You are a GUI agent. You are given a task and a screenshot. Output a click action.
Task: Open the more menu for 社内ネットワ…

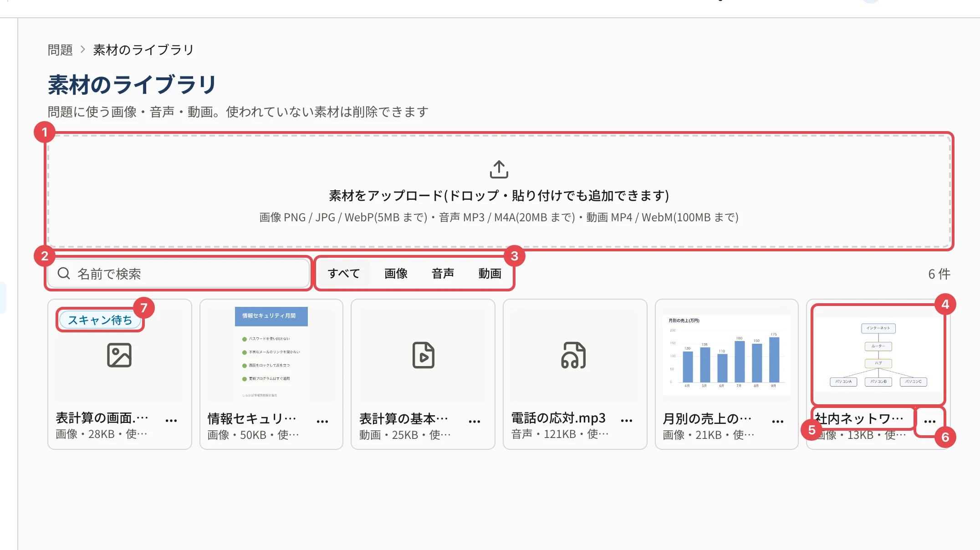pyautogui.click(x=930, y=421)
